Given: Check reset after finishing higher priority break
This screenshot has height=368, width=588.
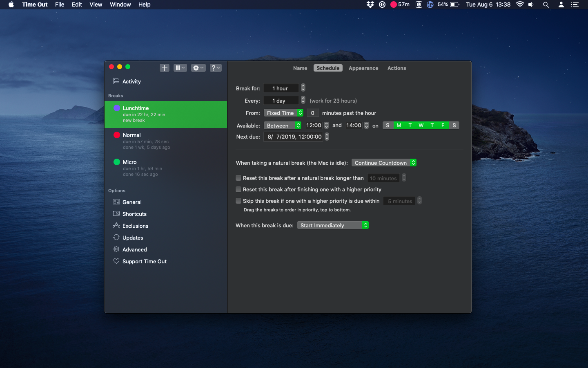Looking at the screenshot, I should pyautogui.click(x=238, y=189).
